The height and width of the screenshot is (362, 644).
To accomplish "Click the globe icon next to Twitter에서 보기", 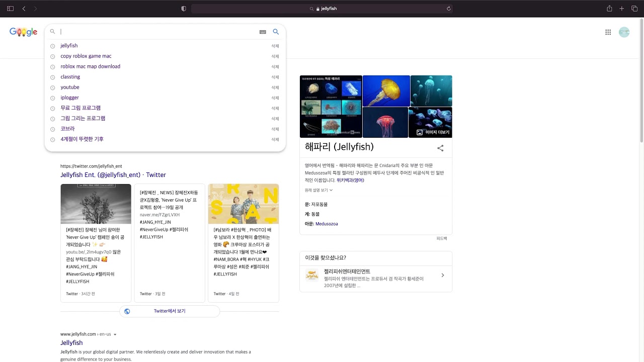I will pos(127,311).
